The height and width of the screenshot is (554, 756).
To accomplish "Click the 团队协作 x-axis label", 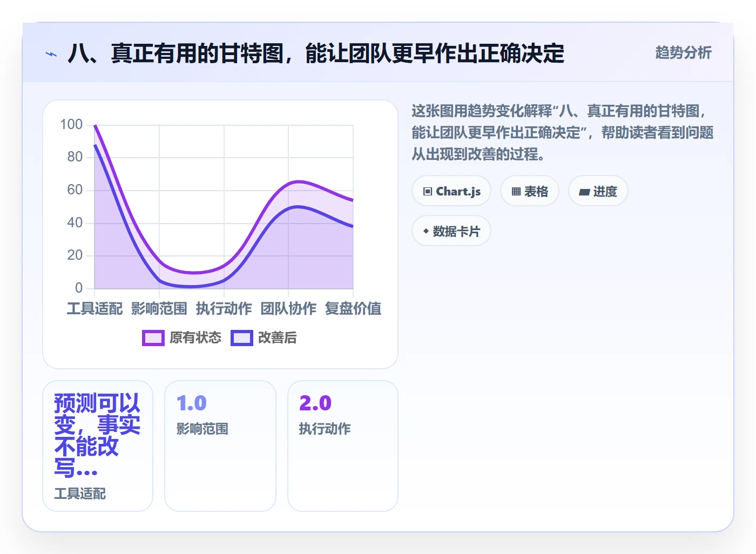I will (x=288, y=309).
